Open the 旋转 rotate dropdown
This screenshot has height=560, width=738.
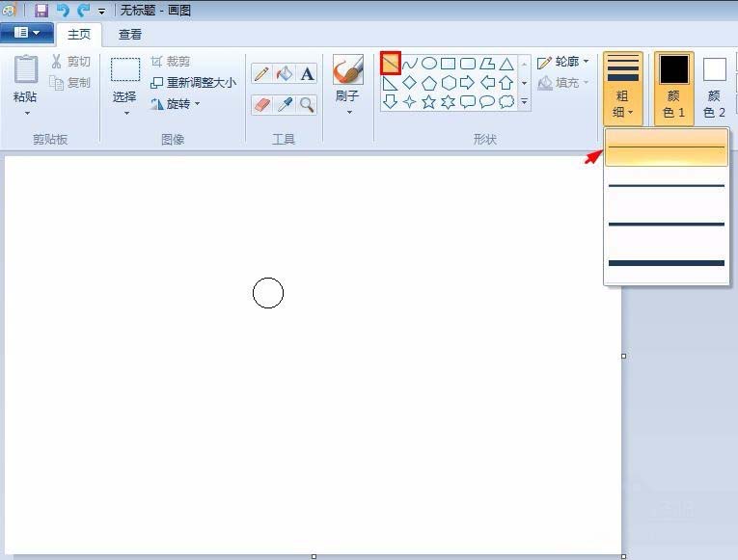click(x=175, y=104)
